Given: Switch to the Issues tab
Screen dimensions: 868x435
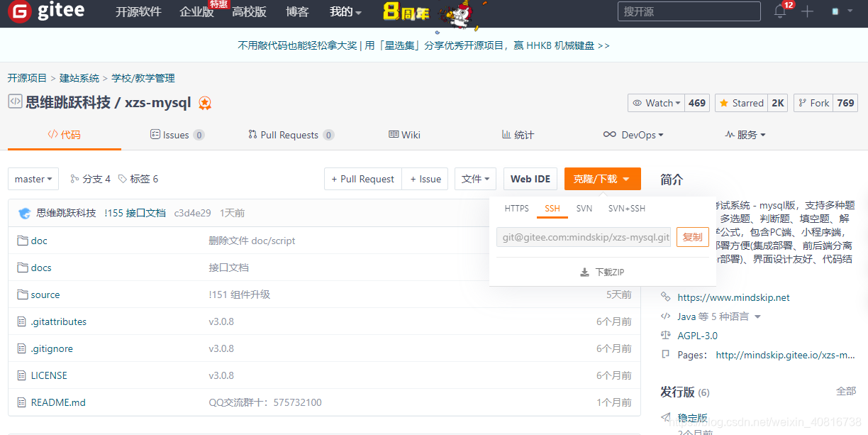Looking at the screenshot, I should click(x=177, y=135).
